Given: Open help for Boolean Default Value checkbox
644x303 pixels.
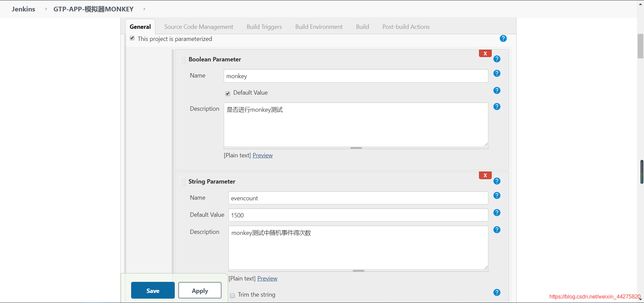Looking at the screenshot, I should pyautogui.click(x=497, y=91).
